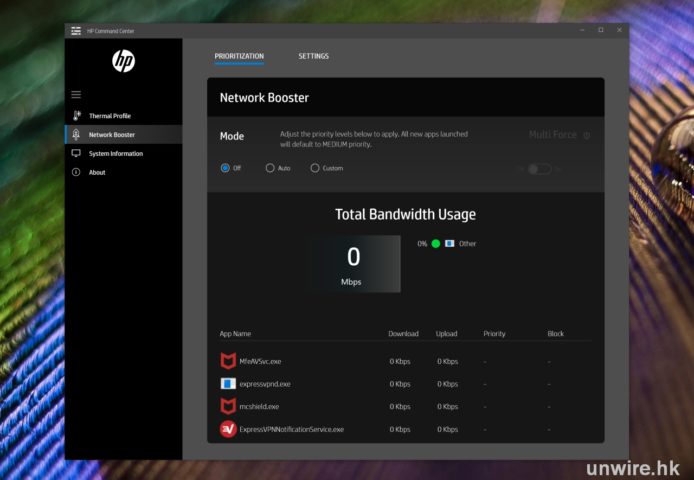
Task: Select the PRIORITIZATION tab
Action: click(239, 56)
